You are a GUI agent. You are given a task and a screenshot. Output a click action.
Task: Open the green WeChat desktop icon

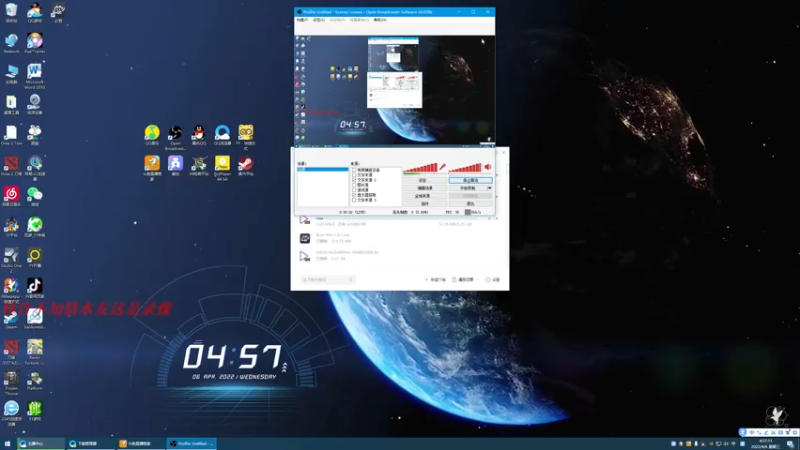(35, 196)
